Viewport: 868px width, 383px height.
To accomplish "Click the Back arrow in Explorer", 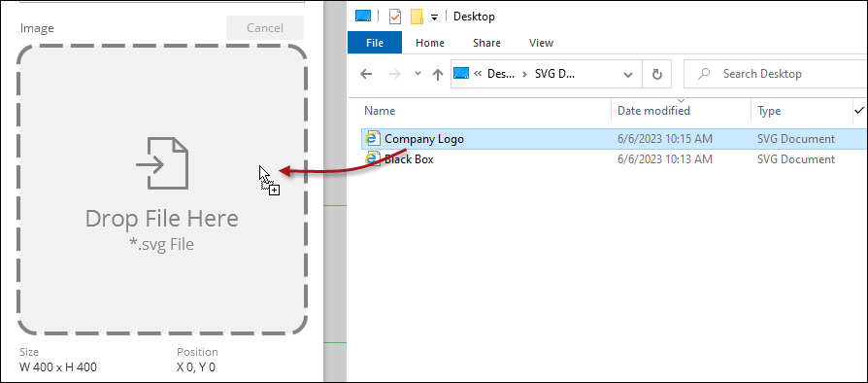I will 366,74.
